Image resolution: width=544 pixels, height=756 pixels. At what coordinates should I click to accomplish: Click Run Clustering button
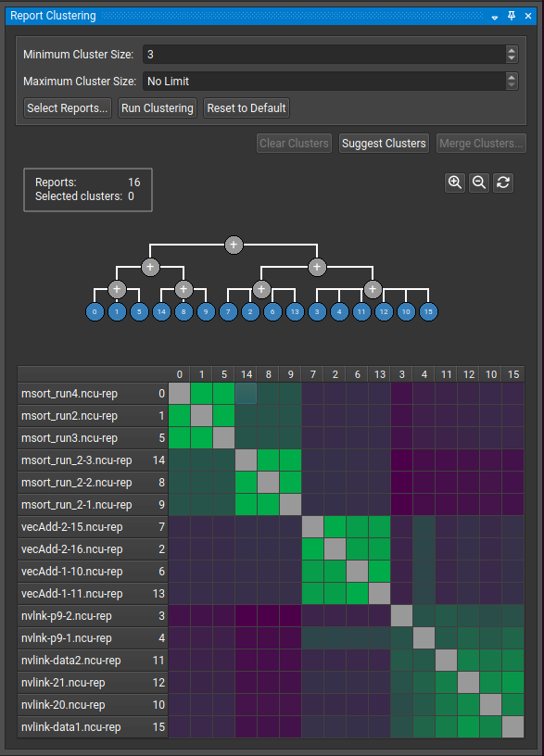point(158,108)
